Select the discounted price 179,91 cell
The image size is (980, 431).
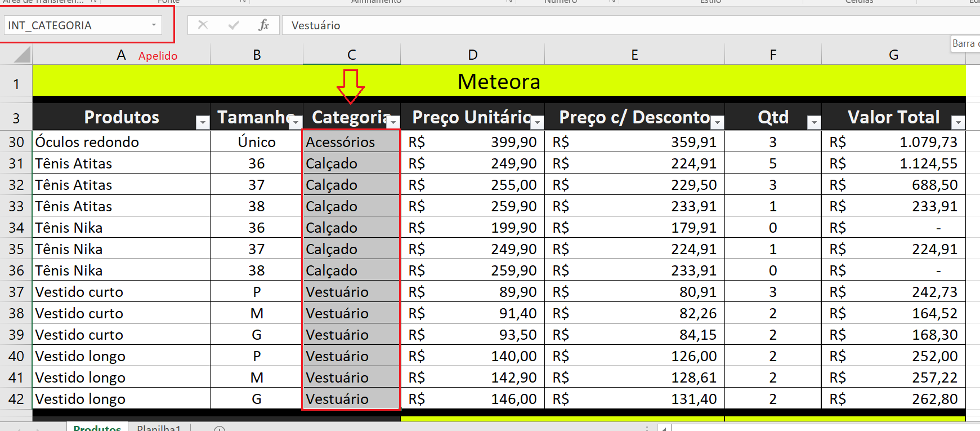634,228
